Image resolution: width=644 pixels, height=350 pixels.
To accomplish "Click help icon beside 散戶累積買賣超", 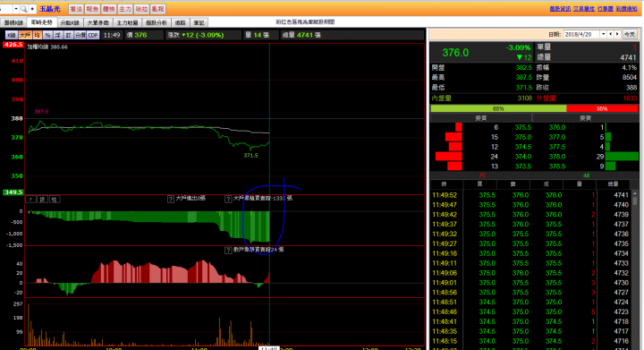I will [x=228, y=250].
